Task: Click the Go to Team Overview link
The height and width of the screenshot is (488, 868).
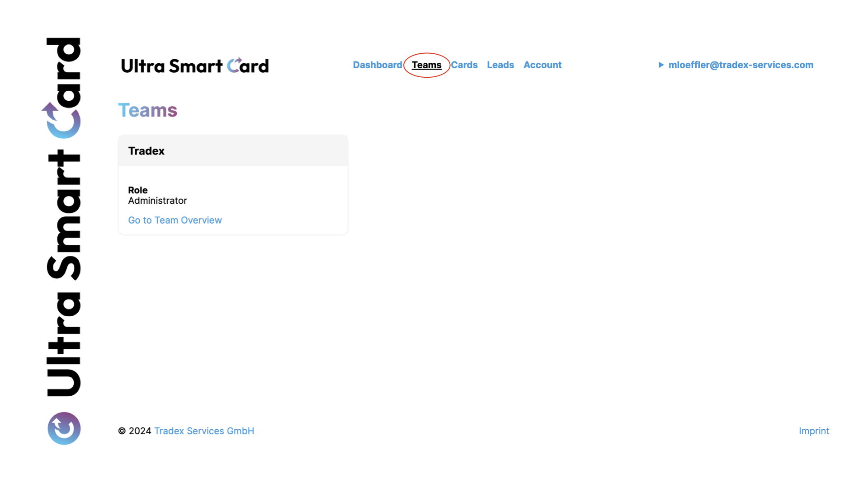Action: [175, 220]
